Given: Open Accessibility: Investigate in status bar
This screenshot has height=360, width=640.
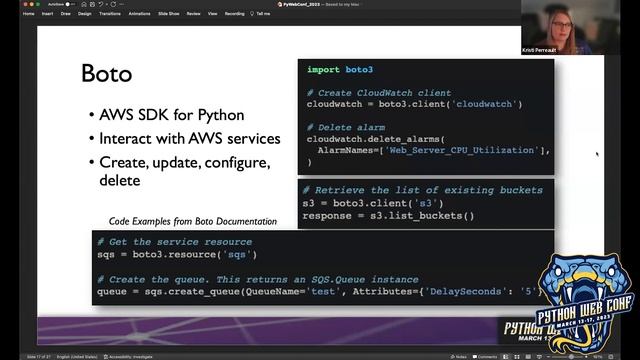Looking at the screenshot, I should tap(128, 357).
